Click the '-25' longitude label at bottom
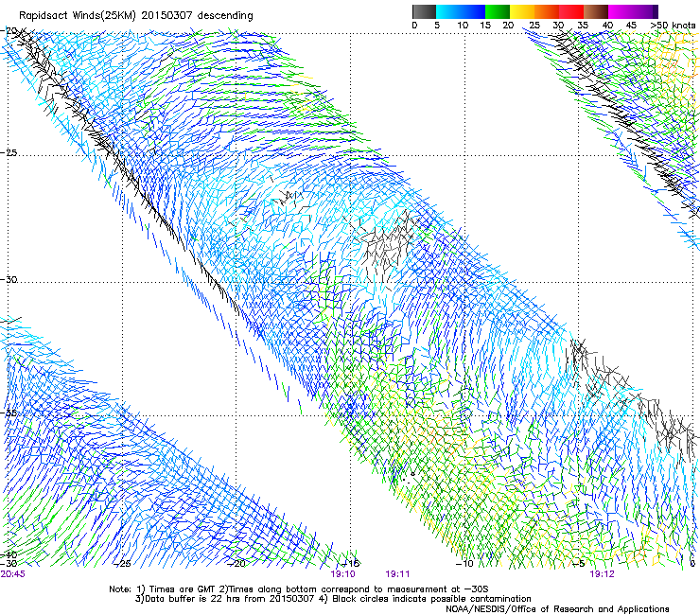The height and width of the screenshot is (615, 700). [122, 564]
